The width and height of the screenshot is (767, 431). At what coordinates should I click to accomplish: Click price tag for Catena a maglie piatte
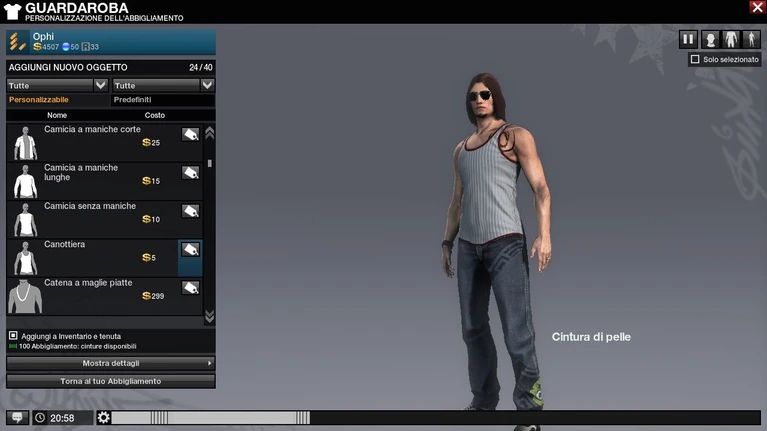click(190, 288)
